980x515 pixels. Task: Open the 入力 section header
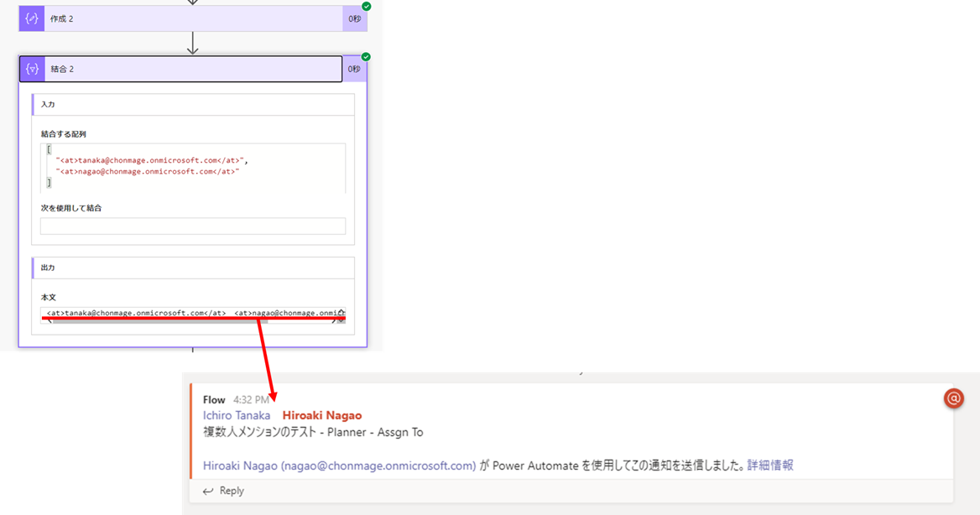pyautogui.click(x=193, y=104)
